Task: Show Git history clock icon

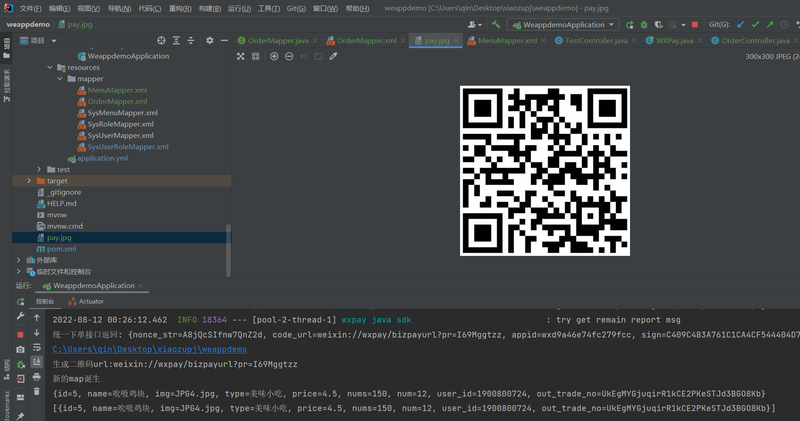Action: click(784, 24)
